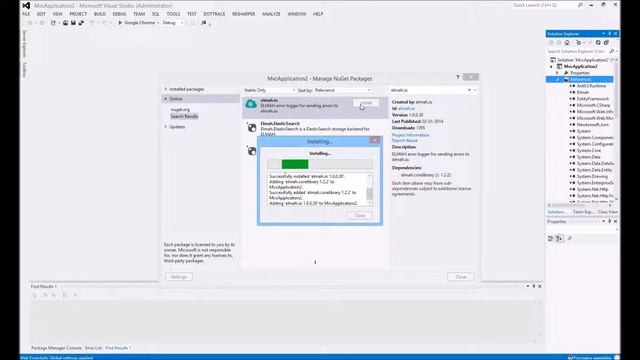The image size is (640, 360).
Task: Expand the Properties node in Solution Explorer
Action: click(x=557, y=73)
